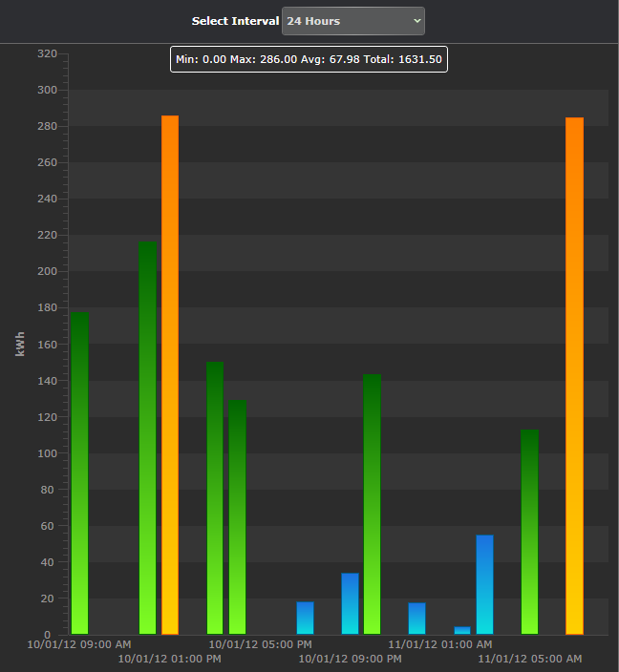Viewport: 619px width, 672px height.
Task: Open the Select Interval dropdown
Action: (353, 21)
